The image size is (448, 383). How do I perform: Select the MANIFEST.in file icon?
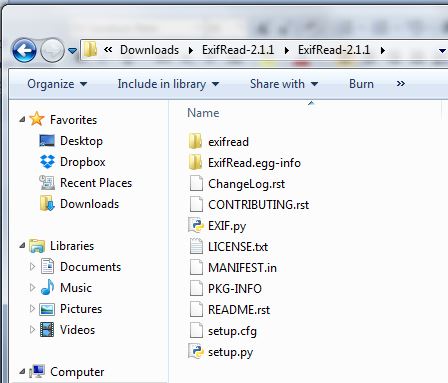pyautogui.click(x=196, y=267)
